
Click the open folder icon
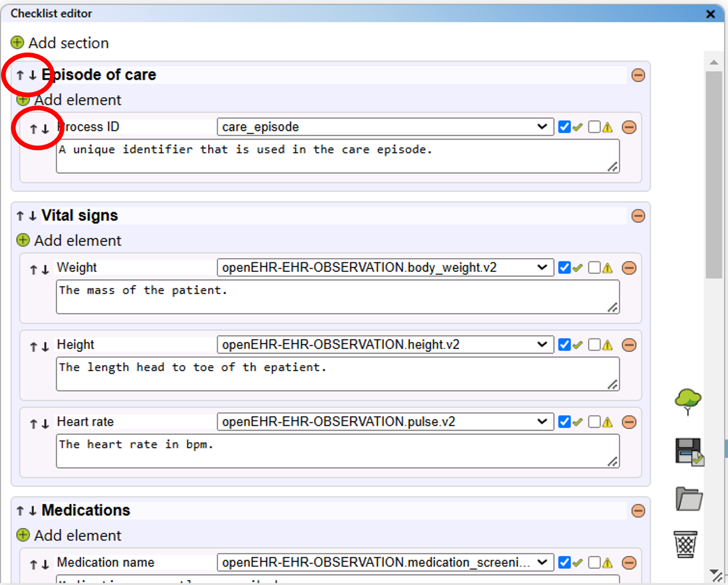point(688,499)
